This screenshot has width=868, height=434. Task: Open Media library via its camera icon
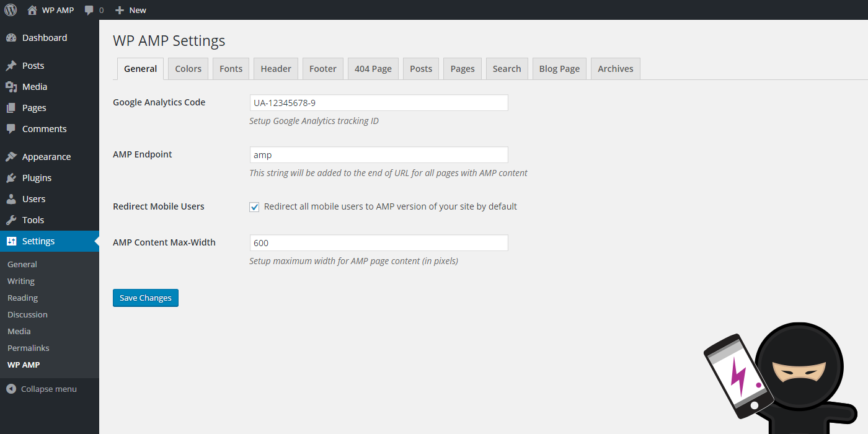(12, 86)
